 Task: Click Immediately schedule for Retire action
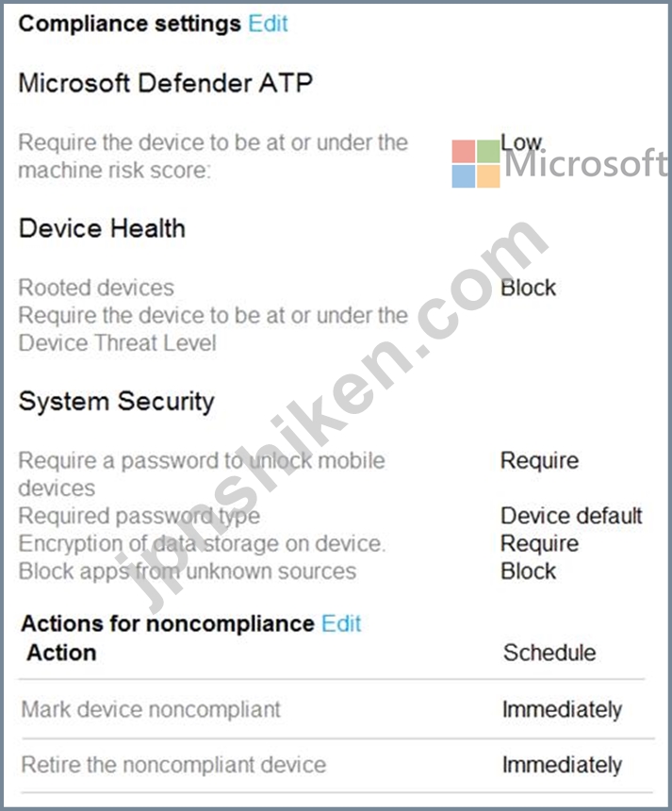562,765
